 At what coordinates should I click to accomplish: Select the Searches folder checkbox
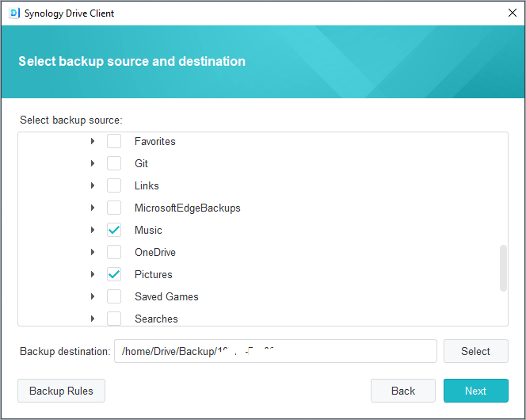(114, 319)
